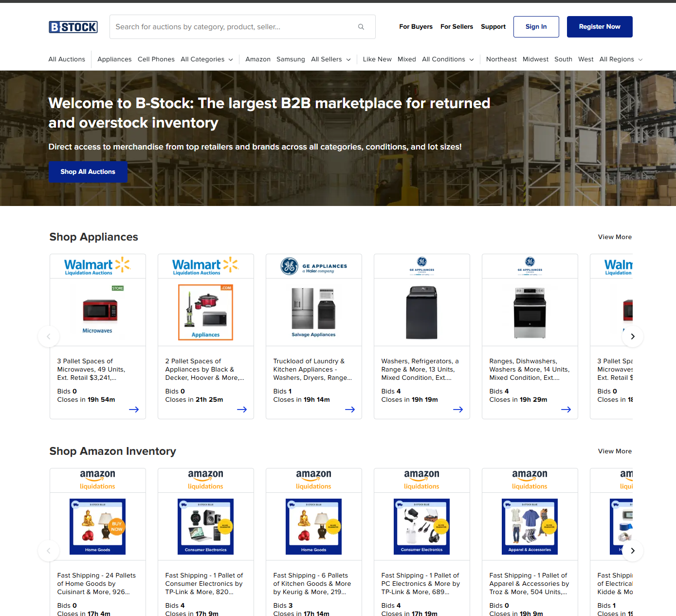The width and height of the screenshot is (676, 616).
Task: Click the search magnifier icon
Action: [361, 27]
